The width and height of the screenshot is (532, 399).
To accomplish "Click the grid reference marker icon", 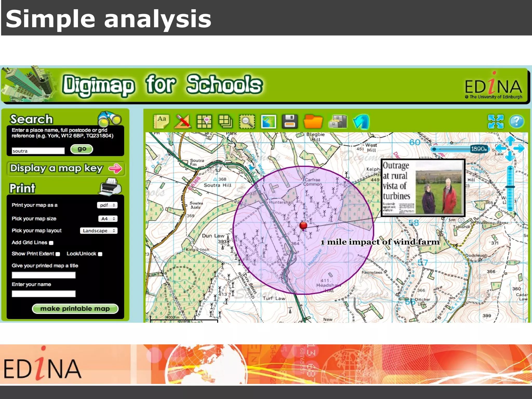I will (204, 122).
